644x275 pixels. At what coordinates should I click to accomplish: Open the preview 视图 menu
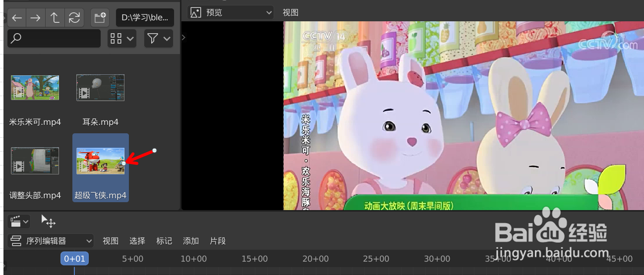click(291, 12)
